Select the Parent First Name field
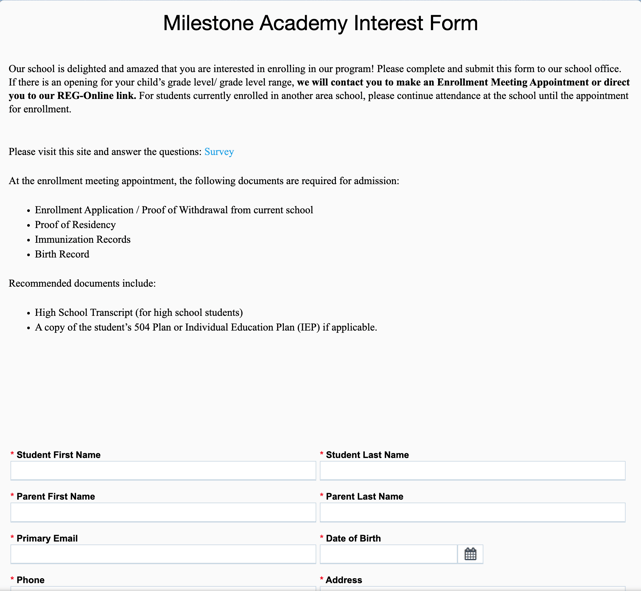The image size is (641, 591). click(x=163, y=512)
